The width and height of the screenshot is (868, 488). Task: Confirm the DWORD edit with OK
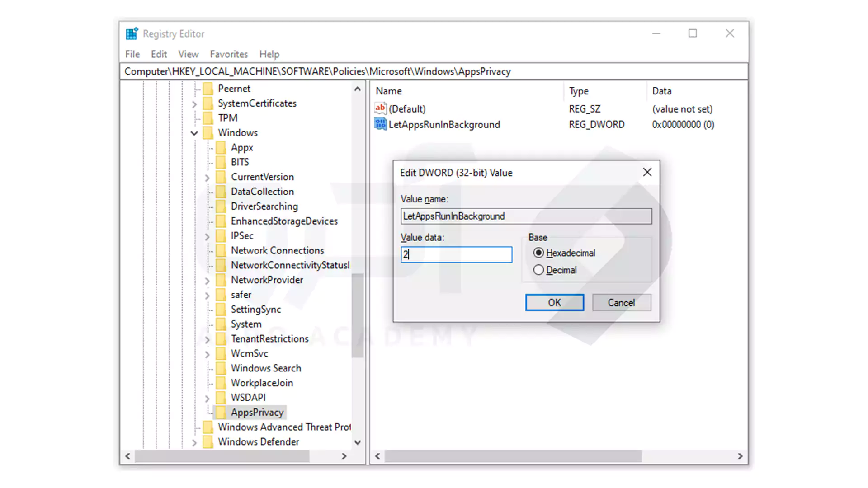(554, 303)
